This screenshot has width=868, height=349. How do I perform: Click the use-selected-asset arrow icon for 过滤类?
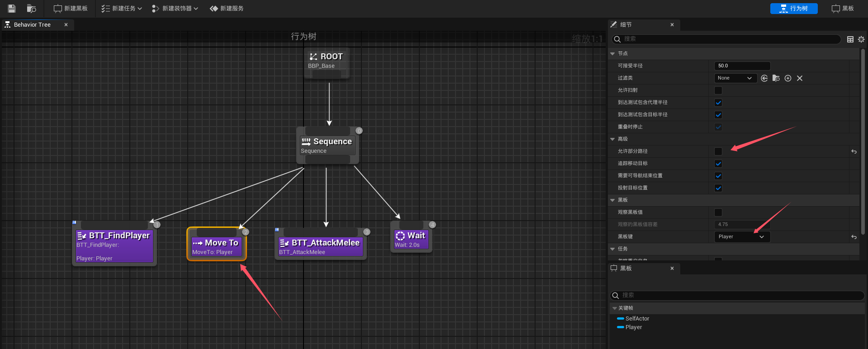(764, 78)
